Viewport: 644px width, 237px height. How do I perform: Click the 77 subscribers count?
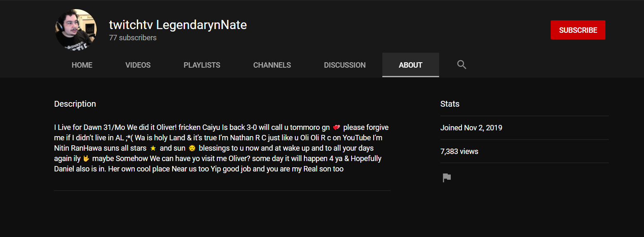133,38
